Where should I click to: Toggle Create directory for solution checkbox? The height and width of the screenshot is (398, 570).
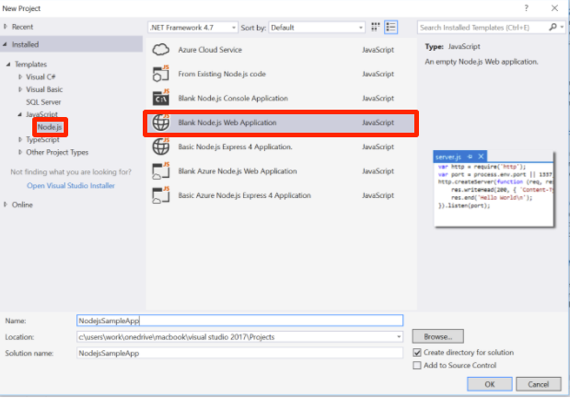point(417,353)
